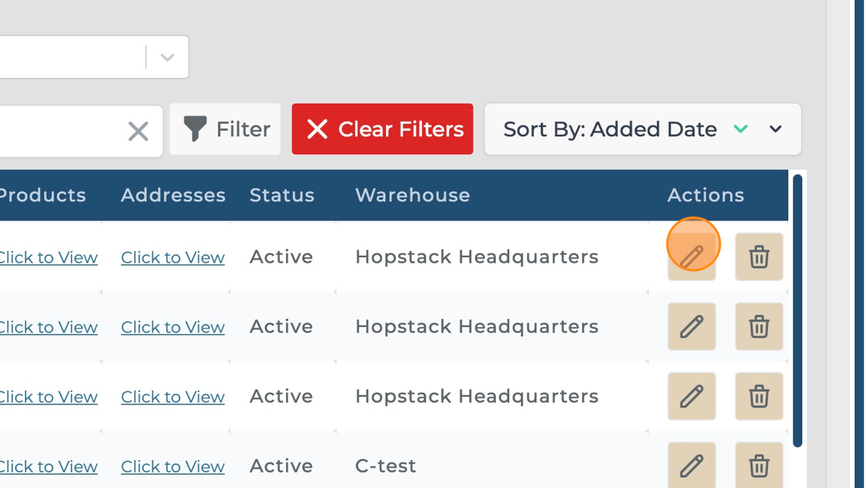Click the red Clear Filters button

point(382,129)
